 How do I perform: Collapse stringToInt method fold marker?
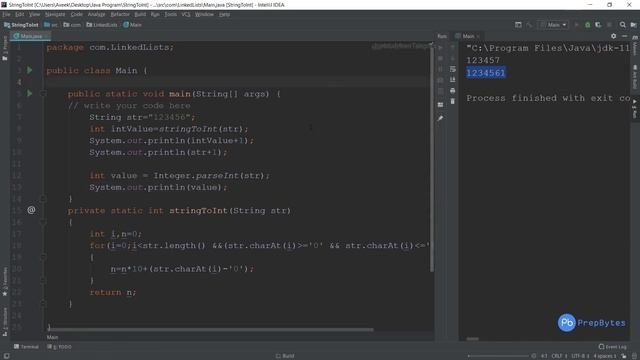point(43,222)
